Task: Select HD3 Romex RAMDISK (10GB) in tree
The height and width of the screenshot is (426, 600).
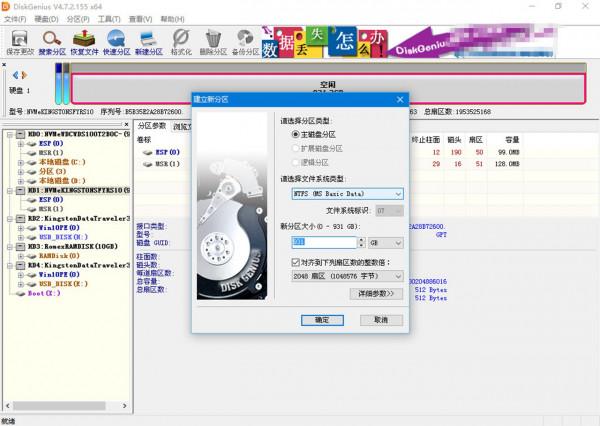Action: 73,246
